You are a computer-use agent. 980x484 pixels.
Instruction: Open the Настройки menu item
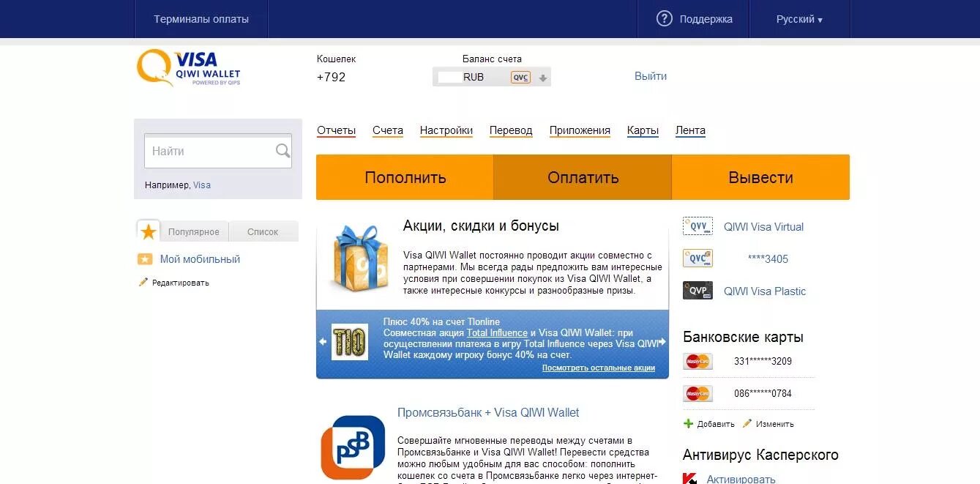click(446, 130)
